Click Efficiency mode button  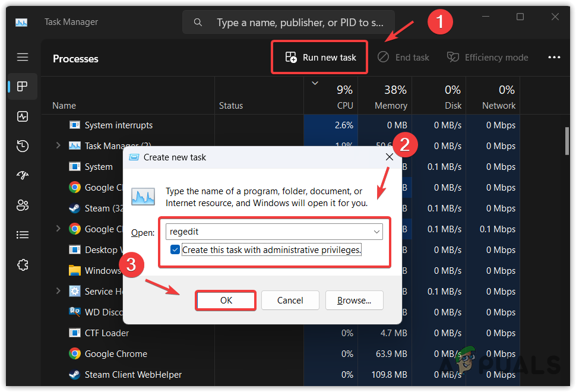(488, 57)
